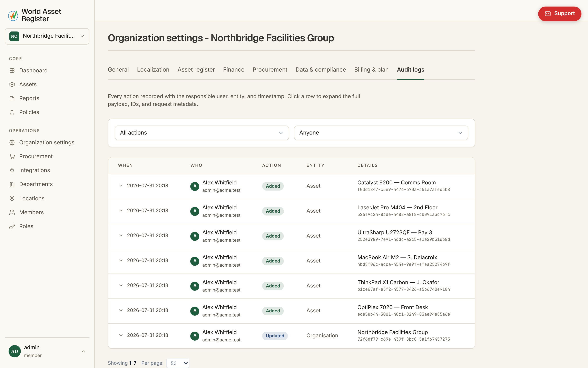The image size is (588, 368).
Task: Click UUID f00d1847-c5e9-4476-b70a-351a7afed3b8
Action: (404, 190)
